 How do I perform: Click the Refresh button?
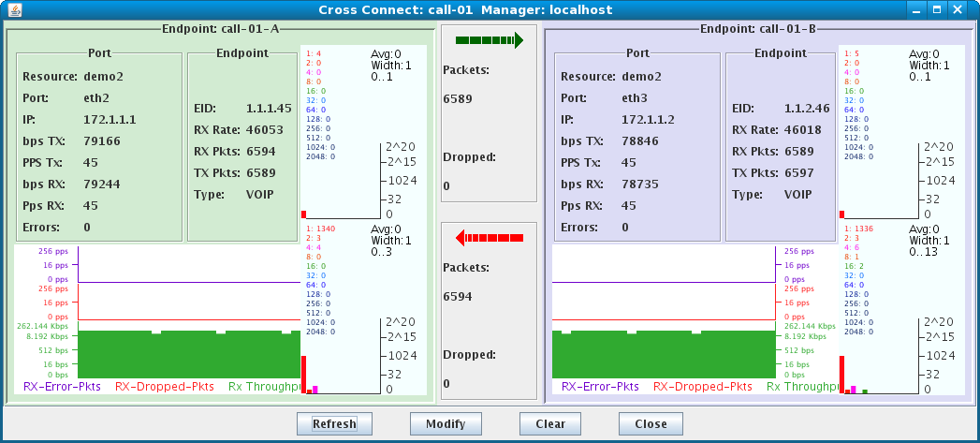click(x=334, y=423)
